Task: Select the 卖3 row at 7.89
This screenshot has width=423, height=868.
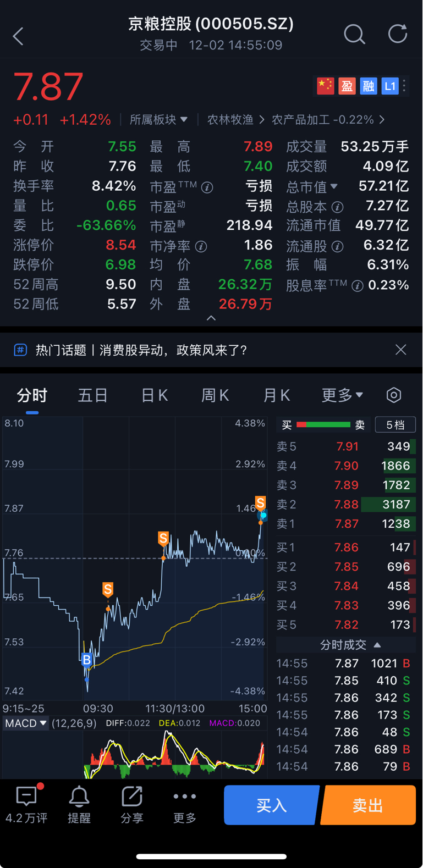Action: [345, 485]
